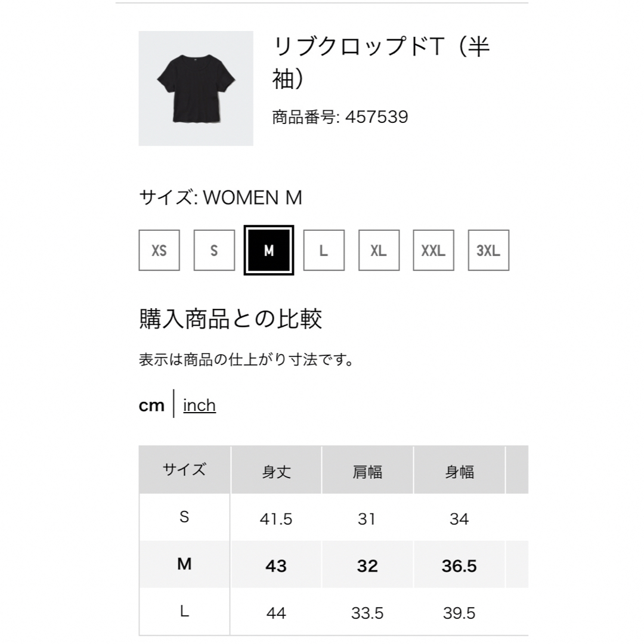Select size XS button
This screenshot has width=644, height=644.
(x=159, y=250)
